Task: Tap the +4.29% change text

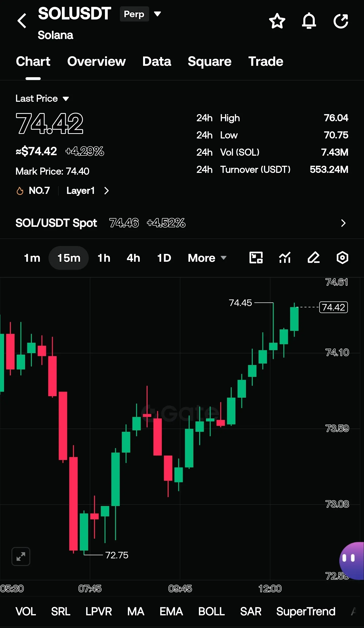Action: (85, 151)
